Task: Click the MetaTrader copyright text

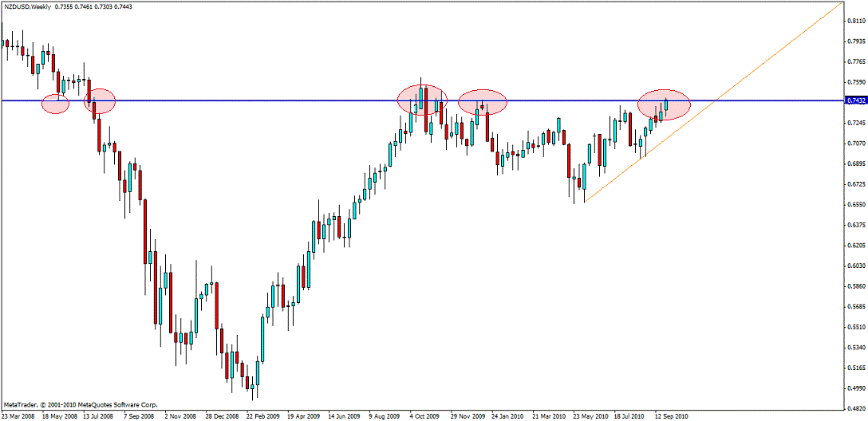Action: (81, 404)
